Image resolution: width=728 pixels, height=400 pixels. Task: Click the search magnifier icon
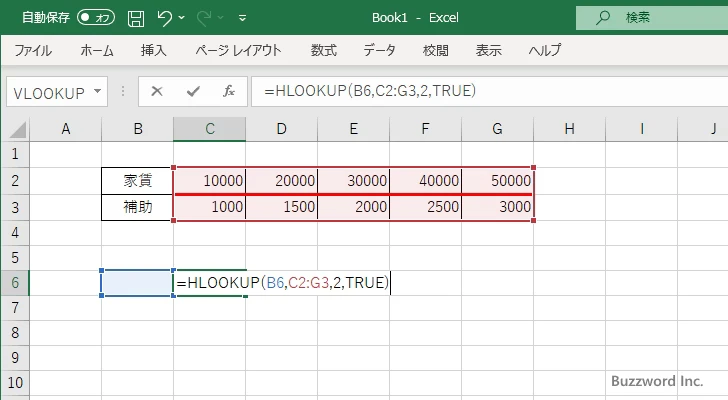click(x=603, y=17)
